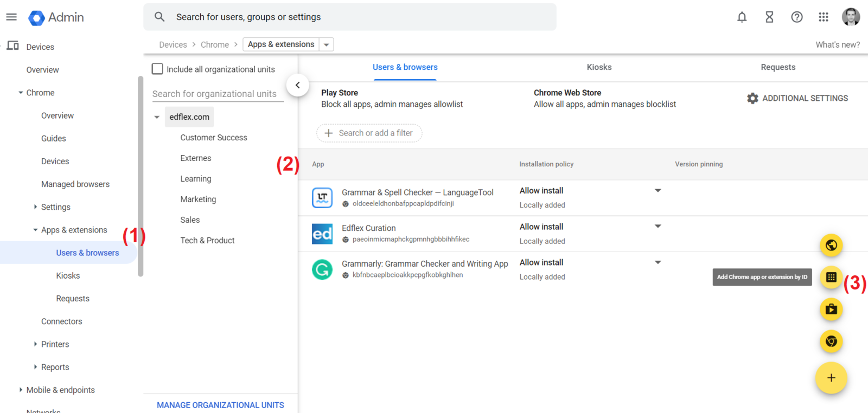Expand the Settings sidebar item
Viewport: 868px width, 413px height.
[35, 206]
